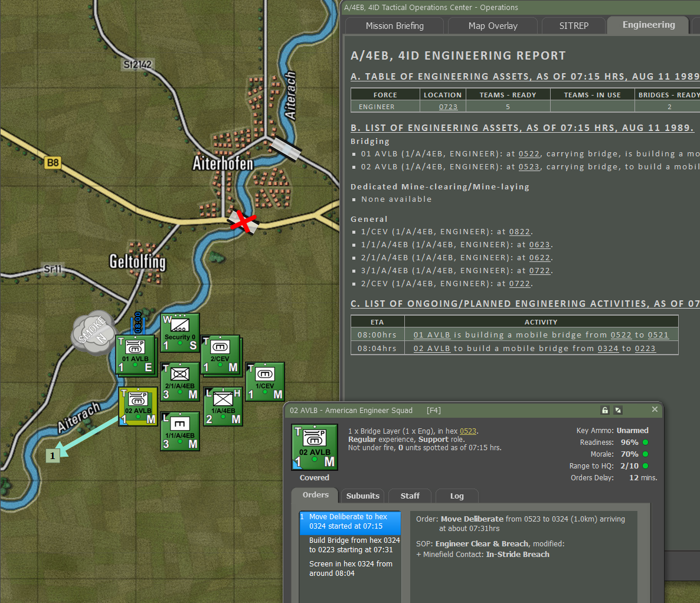Switch to the SITREP tab
Image resolution: width=700 pixels, height=603 pixels.
(x=573, y=25)
